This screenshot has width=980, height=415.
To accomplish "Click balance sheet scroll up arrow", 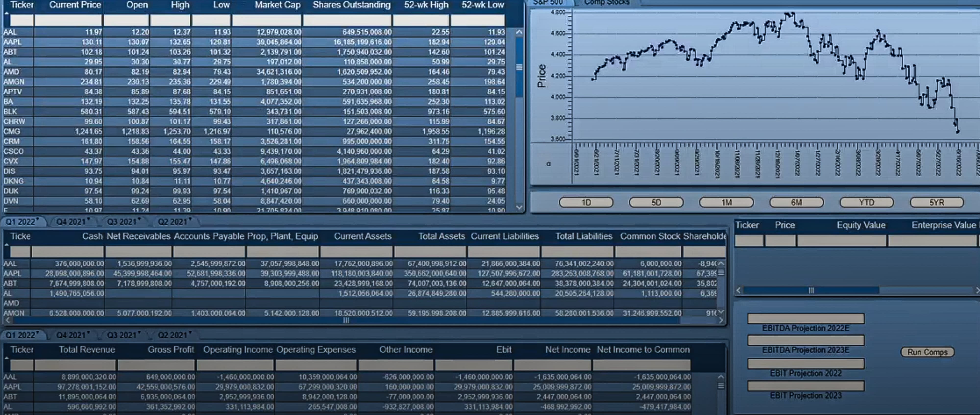I will [721, 263].
